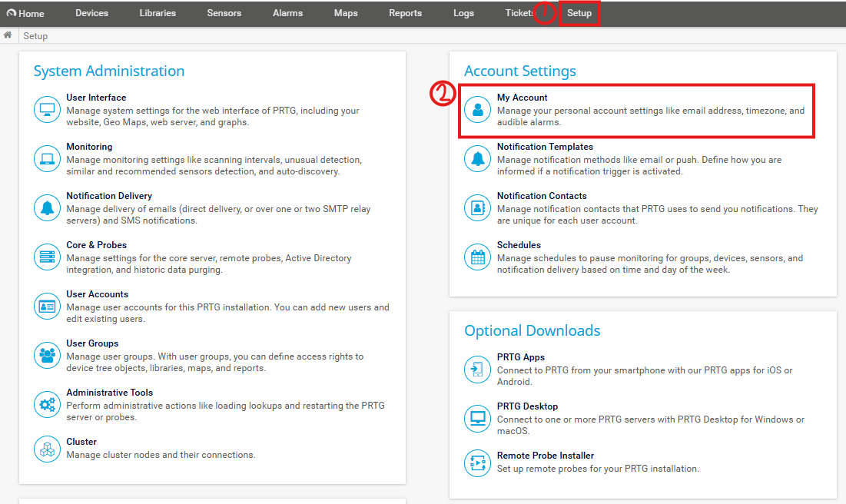The height and width of the screenshot is (504, 846).
Task: Open the Administrative Tools link
Action: tap(110, 393)
